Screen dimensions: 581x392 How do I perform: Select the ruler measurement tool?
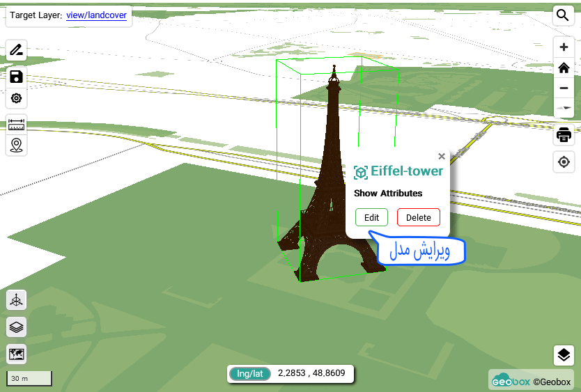pos(16,125)
